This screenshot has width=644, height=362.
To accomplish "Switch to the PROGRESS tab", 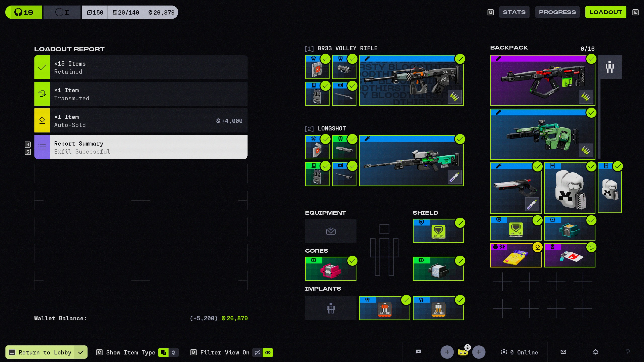I will [557, 12].
